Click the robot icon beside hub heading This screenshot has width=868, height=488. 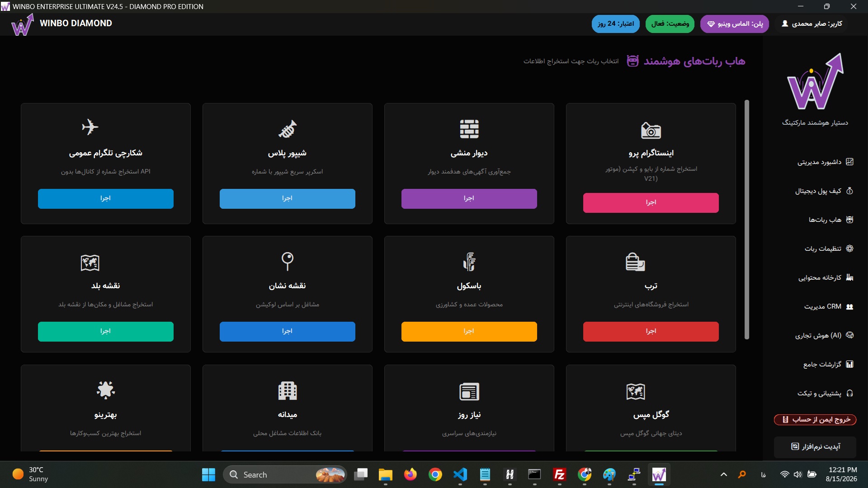(x=632, y=61)
